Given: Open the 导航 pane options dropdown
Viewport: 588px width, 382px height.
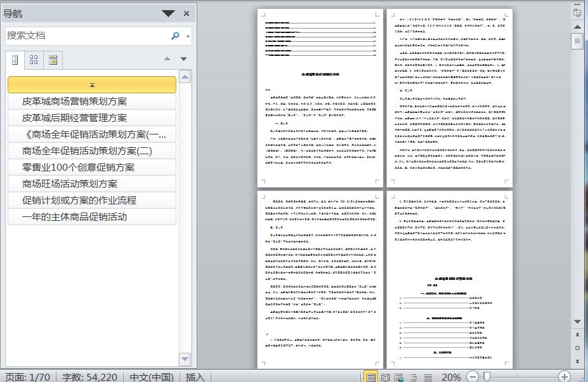Looking at the screenshot, I should coord(168,13).
